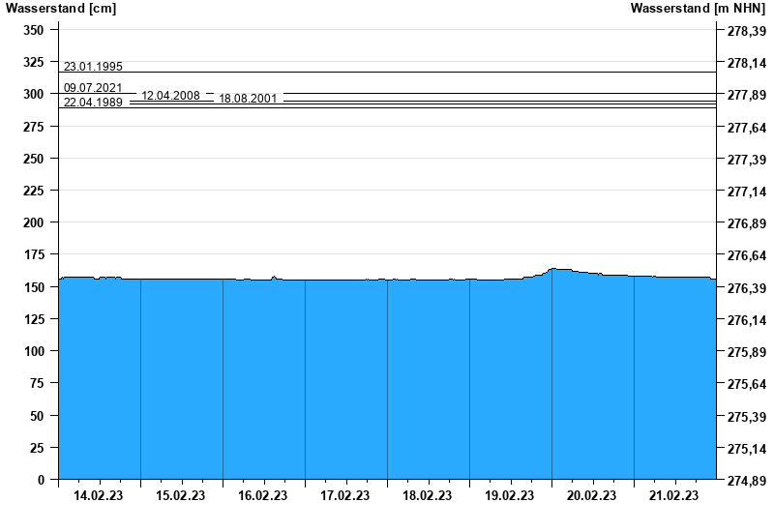Click the 175 value on left axis
This screenshot has height=532, width=774.
click(34, 255)
